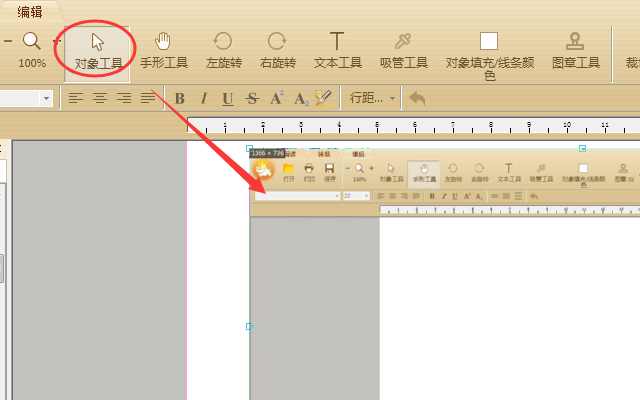The width and height of the screenshot is (640, 400).
Task: Click the magnifier zoom icon
Action: (x=31, y=41)
